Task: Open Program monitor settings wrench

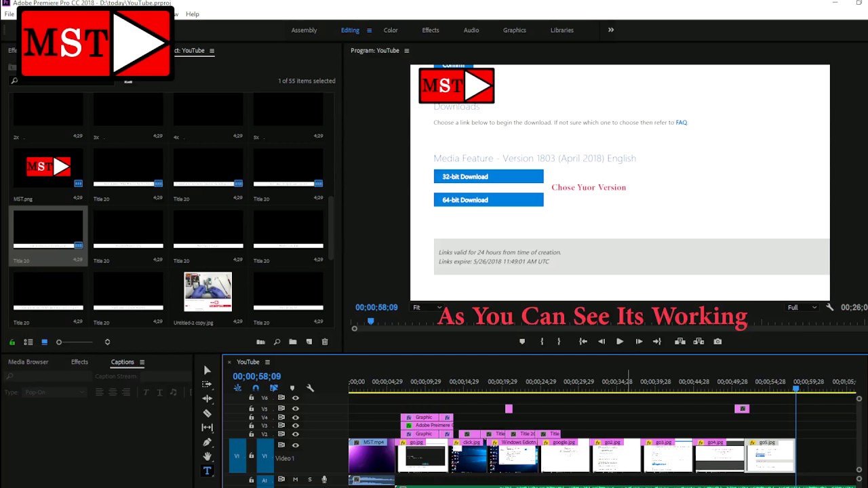Action: coord(829,307)
